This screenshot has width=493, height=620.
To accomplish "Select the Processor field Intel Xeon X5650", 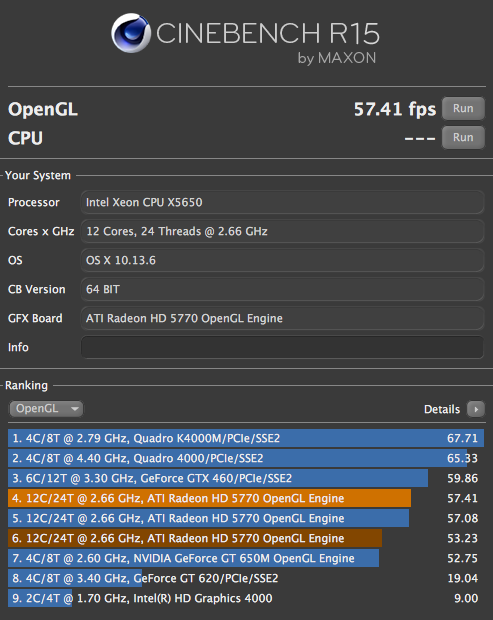I will click(x=282, y=202).
